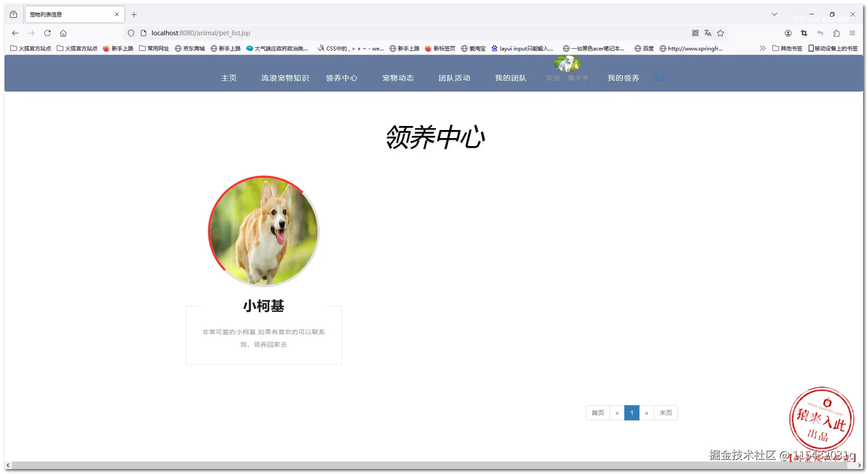Open the Firefox account icon
The image size is (868, 474).
[x=788, y=33]
